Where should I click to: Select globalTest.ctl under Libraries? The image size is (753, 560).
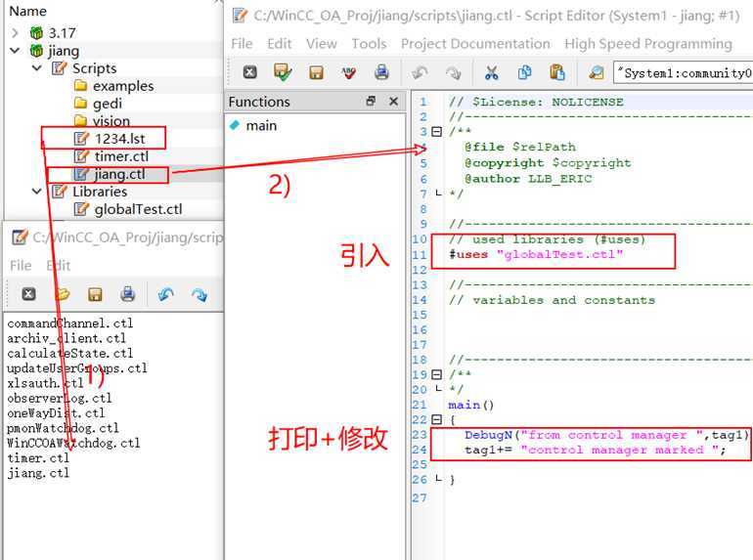(138, 210)
